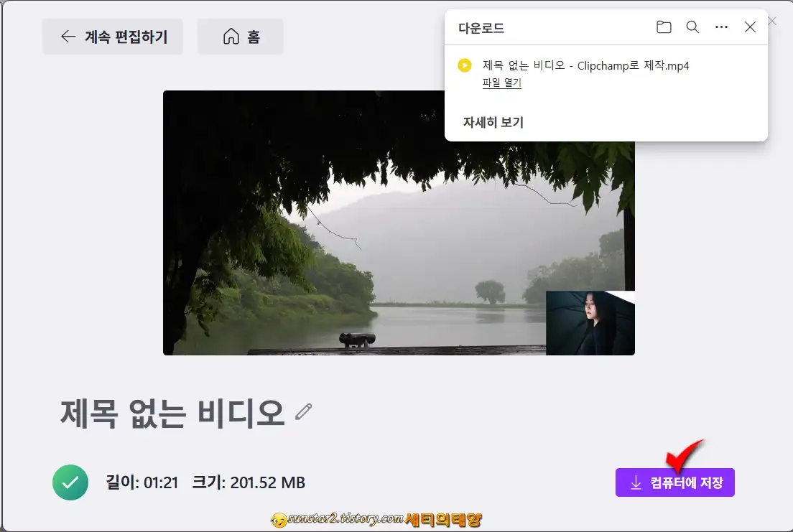The height and width of the screenshot is (532, 793).
Task: Click the pencil icon to rename the video
Action: click(305, 411)
